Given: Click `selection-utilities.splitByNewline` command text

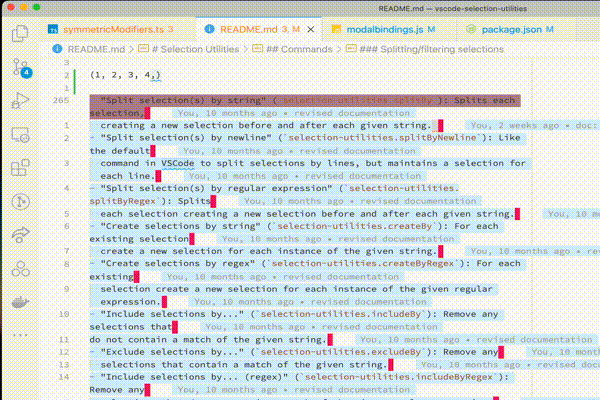Looking at the screenshot, I should pyautogui.click(x=383, y=138).
